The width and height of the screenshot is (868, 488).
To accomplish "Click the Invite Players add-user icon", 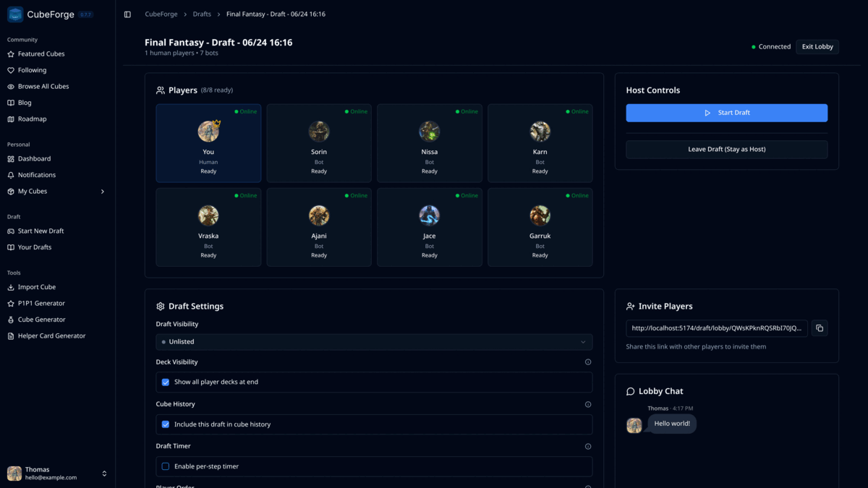I will pyautogui.click(x=631, y=307).
